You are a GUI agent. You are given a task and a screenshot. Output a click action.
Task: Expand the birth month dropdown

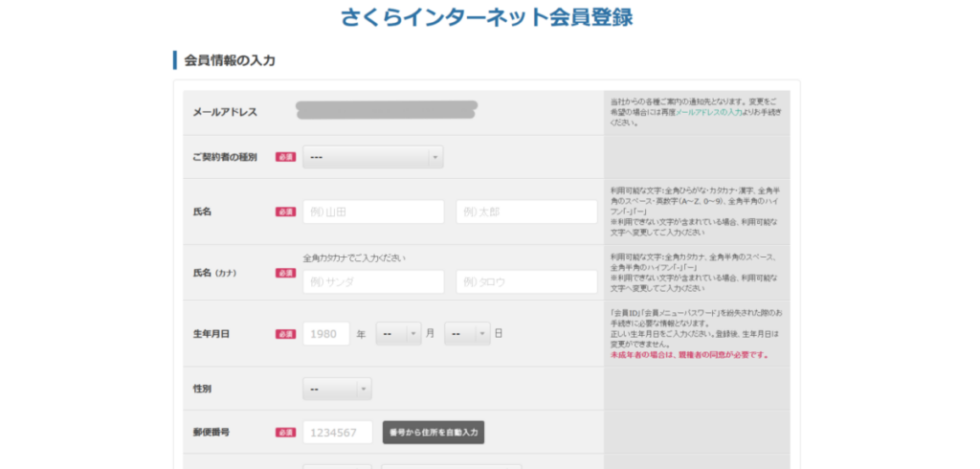tap(398, 333)
